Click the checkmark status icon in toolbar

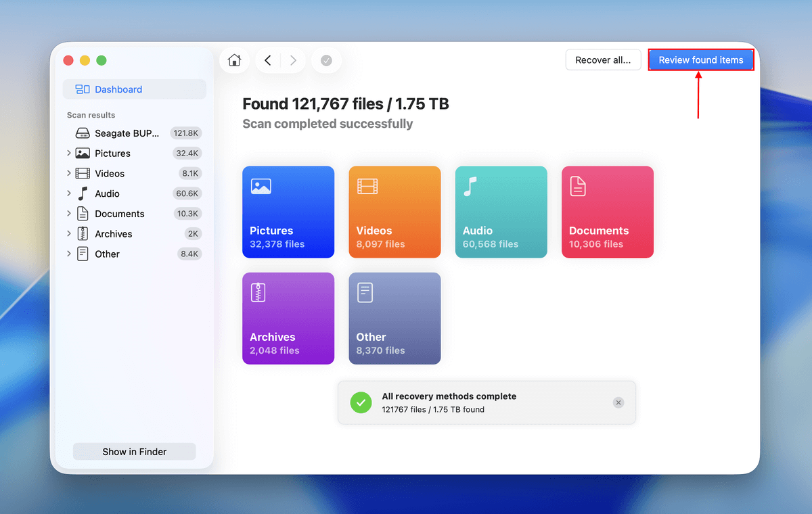tap(326, 60)
